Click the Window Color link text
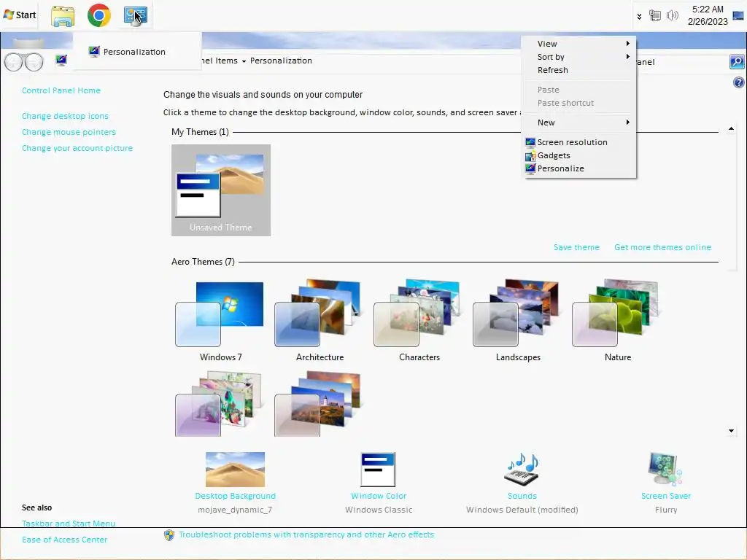This screenshot has width=747, height=560. point(379,496)
